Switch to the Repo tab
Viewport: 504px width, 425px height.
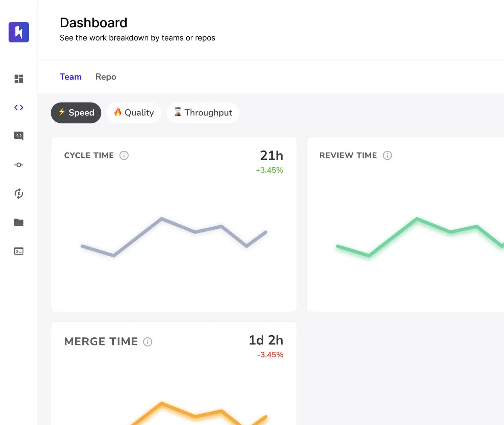(x=106, y=77)
